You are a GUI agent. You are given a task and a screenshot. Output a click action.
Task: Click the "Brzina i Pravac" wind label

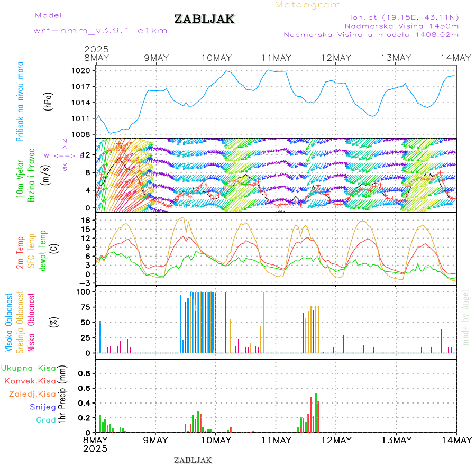coord(31,175)
